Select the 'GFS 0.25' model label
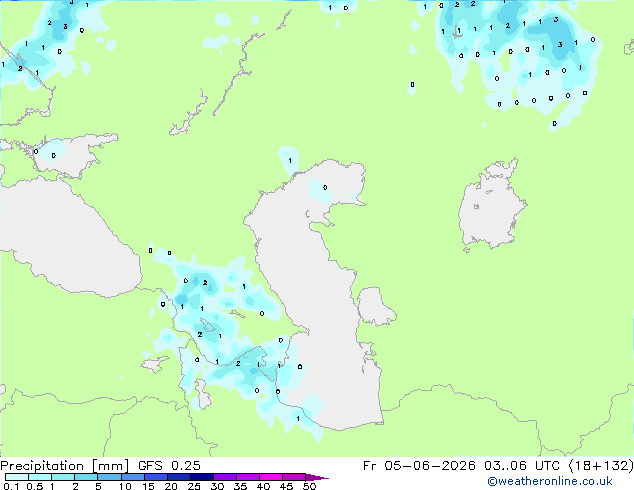Screen dimensions: 634x490 point(169,466)
